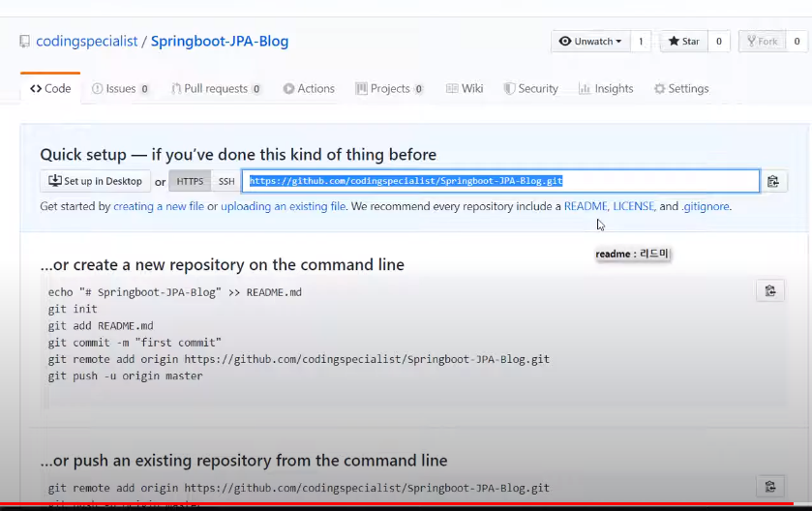Click the star count 0
This screenshot has height=511, width=812.
coord(719,42)
